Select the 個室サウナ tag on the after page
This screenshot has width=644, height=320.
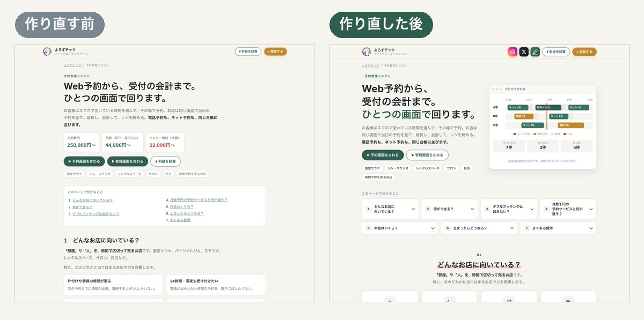point(372,168)
